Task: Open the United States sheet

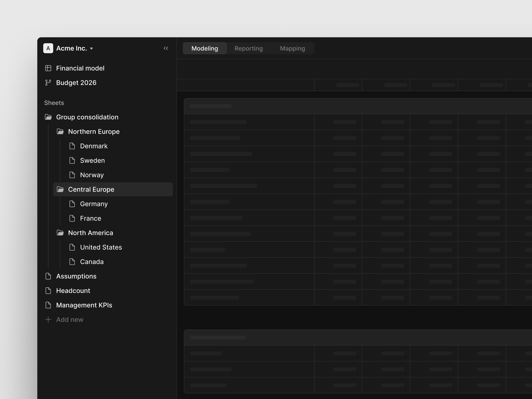Action: click(101, 247)
